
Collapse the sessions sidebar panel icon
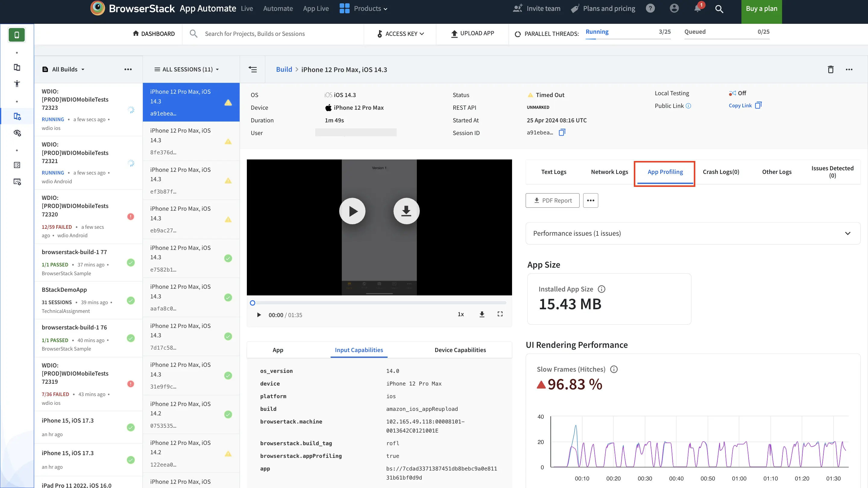tap(252, 69)
